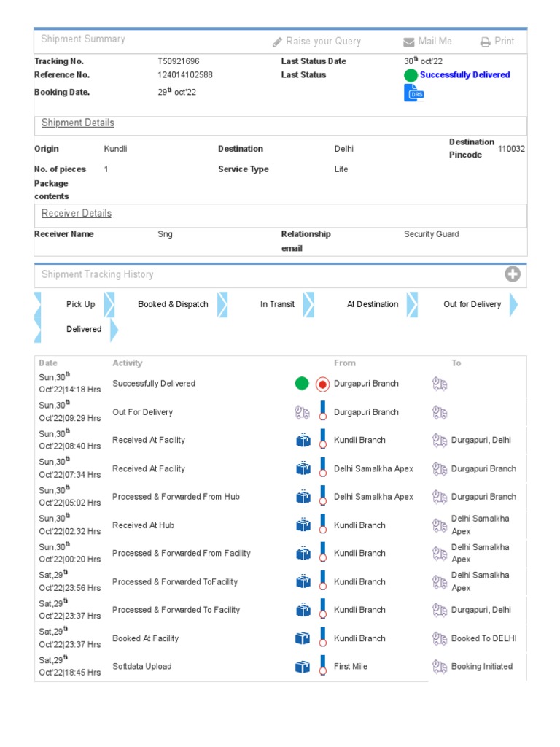
Task: Open the Receiver Details section
Action: coord(77,213)
